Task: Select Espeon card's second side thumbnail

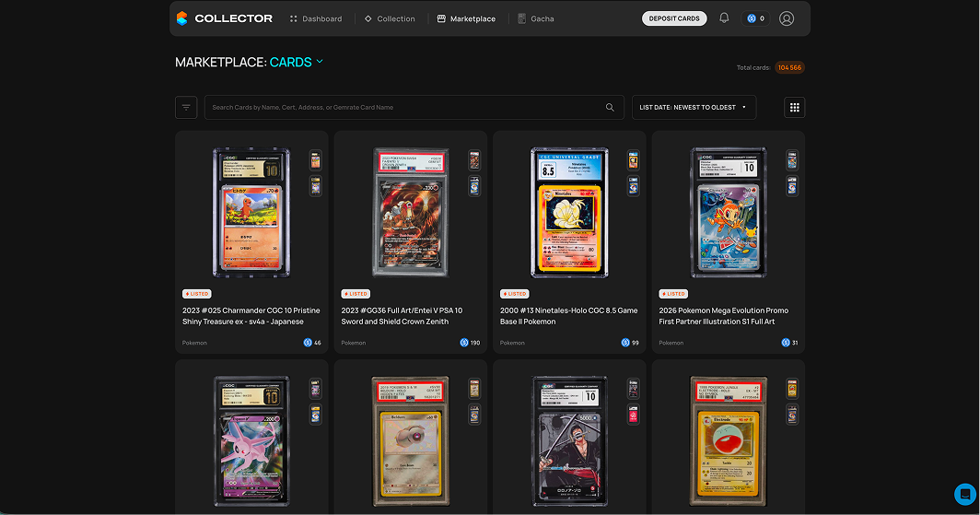Action: pyautogui.click(x=316, y=415)
